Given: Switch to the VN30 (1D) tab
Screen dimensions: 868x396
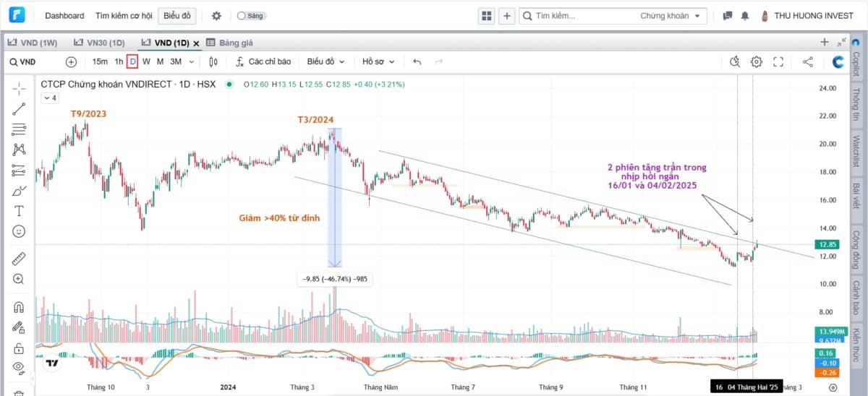Looking at the screenshot, I should click(100, 43).
